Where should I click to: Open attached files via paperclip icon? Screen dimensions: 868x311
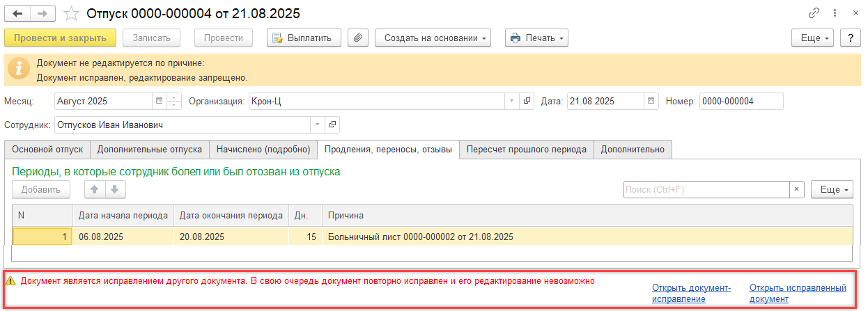coord(357,38)
